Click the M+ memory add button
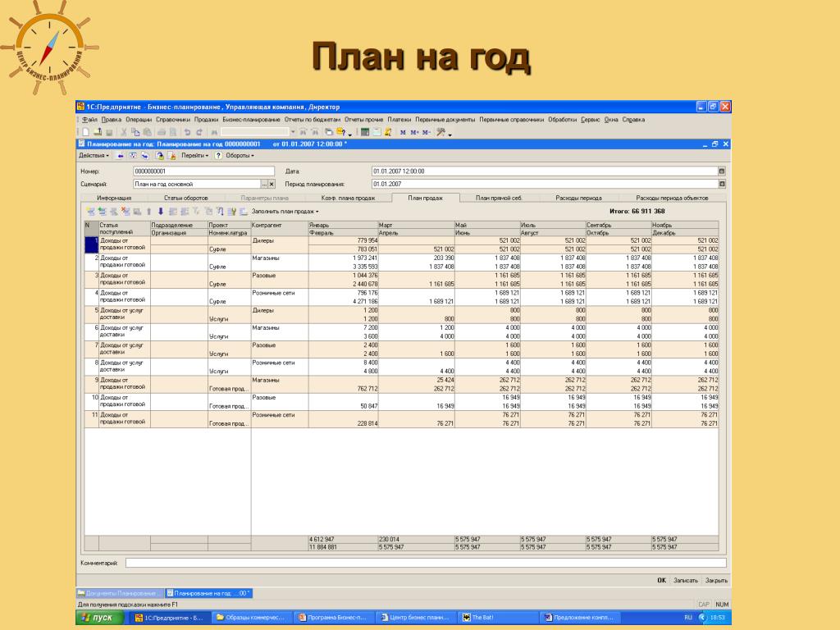 tap(414, 132)
